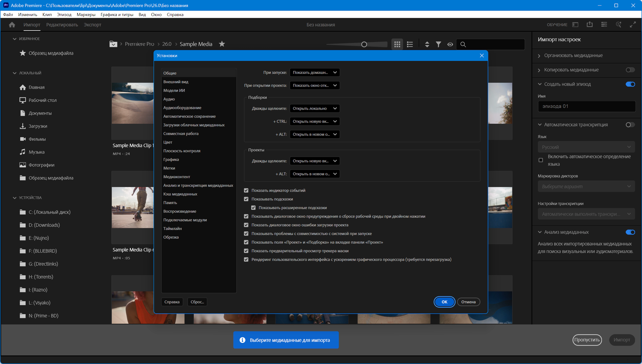This screenshot has width=642, height=364.
Task: Uncheck 'Показывать подсказки' checkbox
Action: point(246,199)
